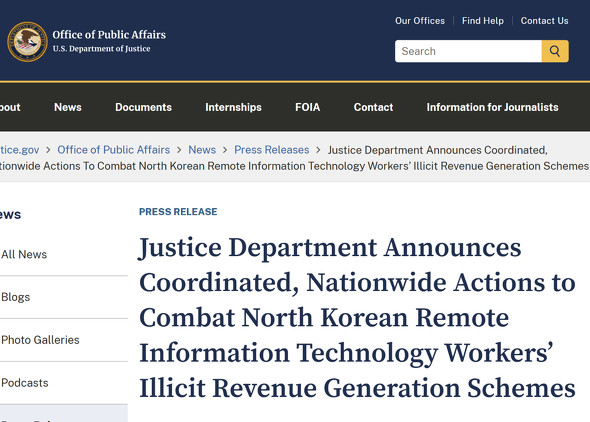Select Blogs in the sidebar
590x422 pixels.
click(15, 297)
